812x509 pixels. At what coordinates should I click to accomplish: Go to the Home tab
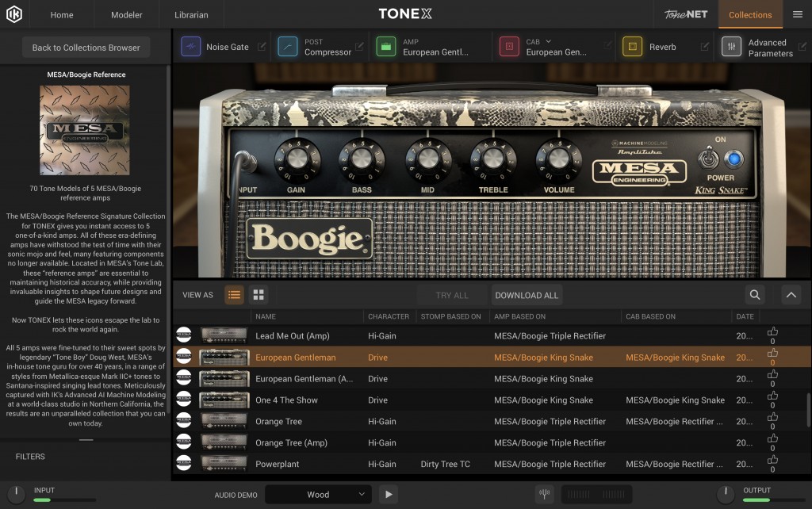(x=62, y=14)
